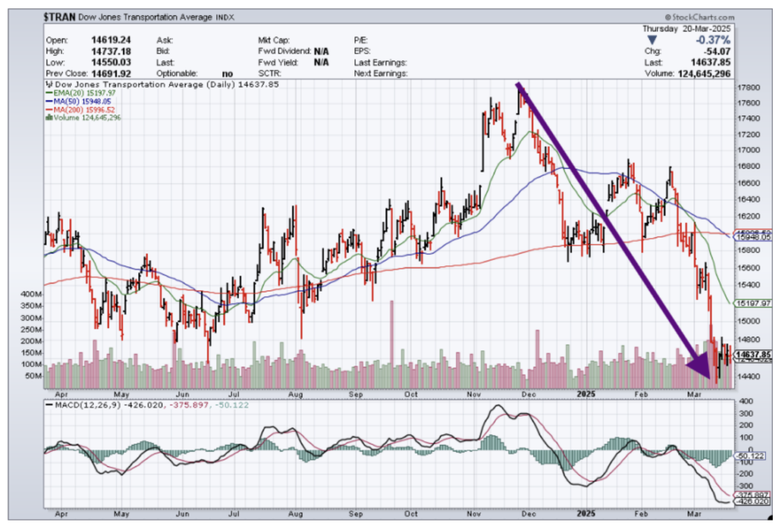
Task: Click the 250M volume axis label
Action: (31, 330)
